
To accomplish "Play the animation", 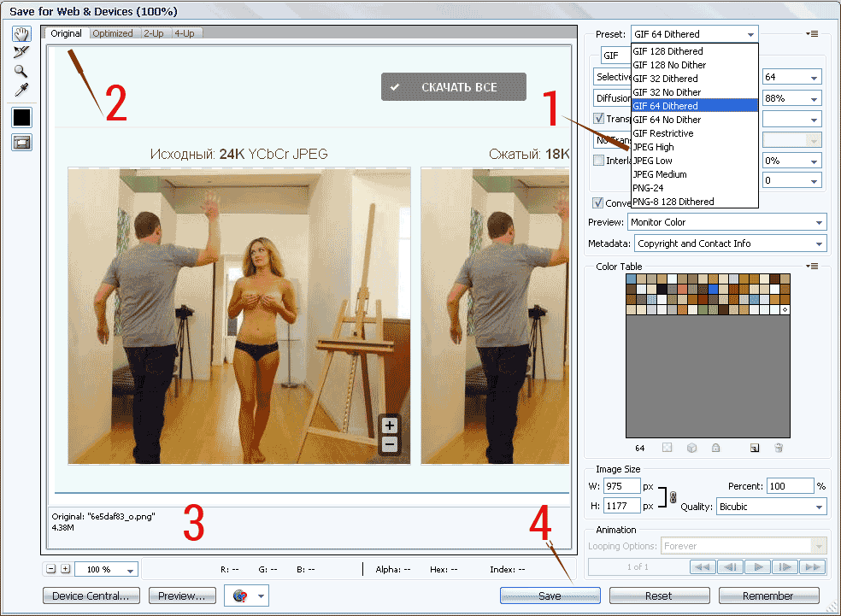I will 758,566.
